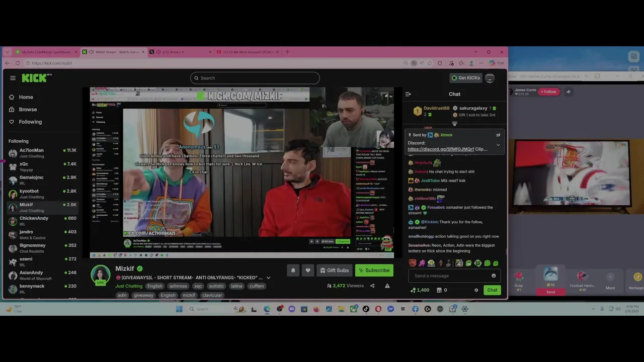The width and height of the screenshot is (644, 362).
Task: Toggle follow heart for Mizkif
Action: [x=308, y=270]
